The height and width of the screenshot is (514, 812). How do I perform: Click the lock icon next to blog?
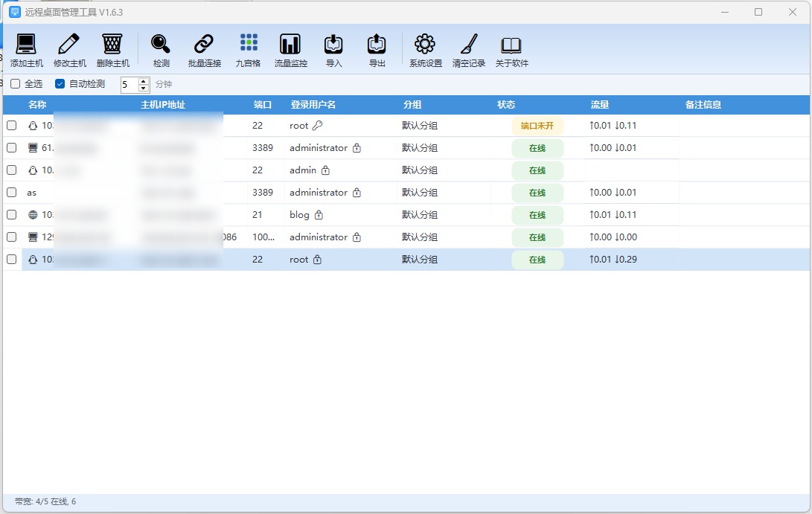pos(319,215)
